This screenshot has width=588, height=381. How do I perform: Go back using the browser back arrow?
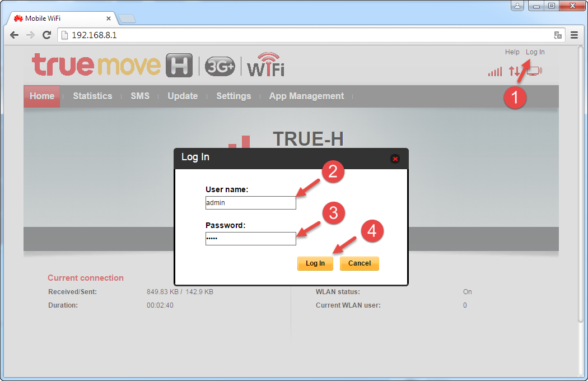click(x=14, y=35)
